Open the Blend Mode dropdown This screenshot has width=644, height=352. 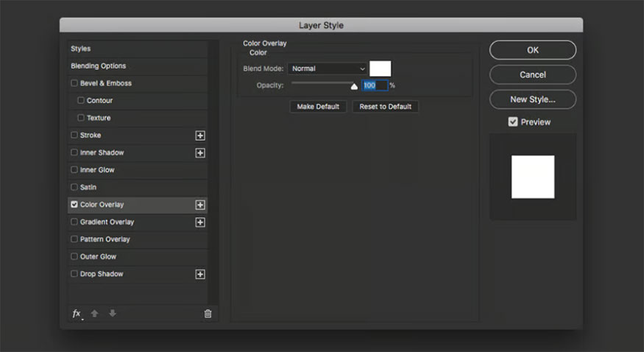click(327, 68)
